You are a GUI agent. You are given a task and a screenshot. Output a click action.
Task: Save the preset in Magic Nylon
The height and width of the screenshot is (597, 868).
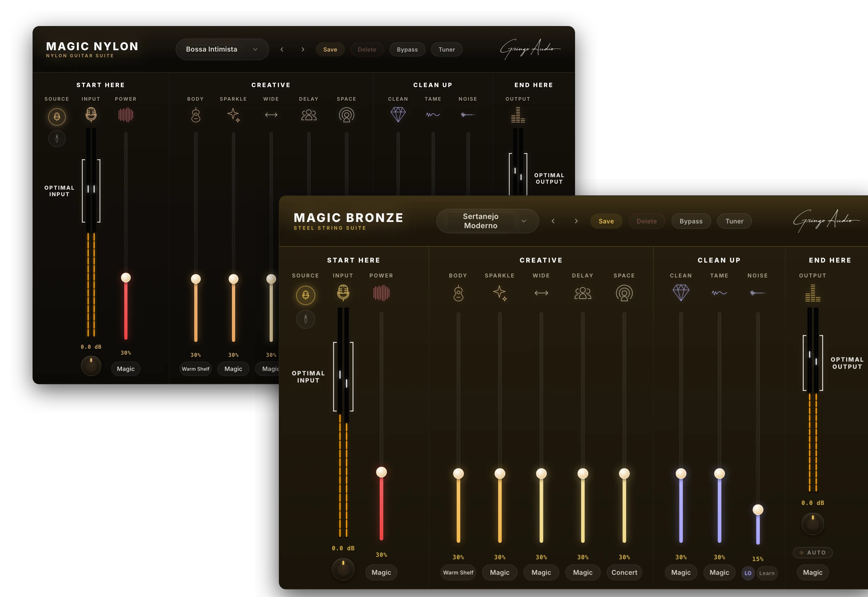(330, 49)
